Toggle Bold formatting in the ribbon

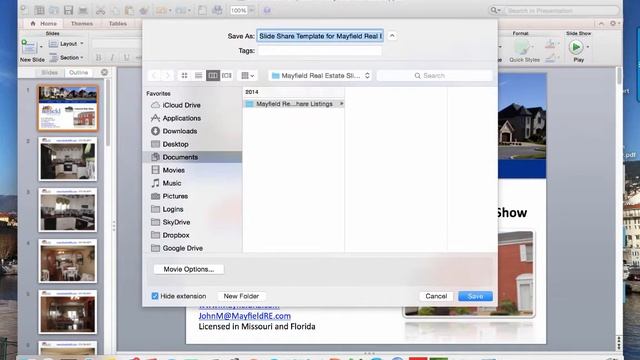tap(98, 58)
